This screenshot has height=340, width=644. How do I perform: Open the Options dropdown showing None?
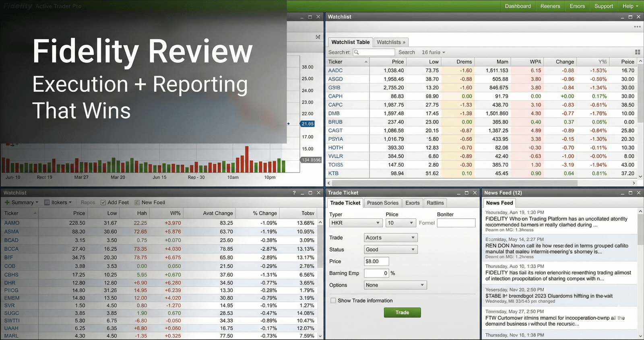click(395, 285)
